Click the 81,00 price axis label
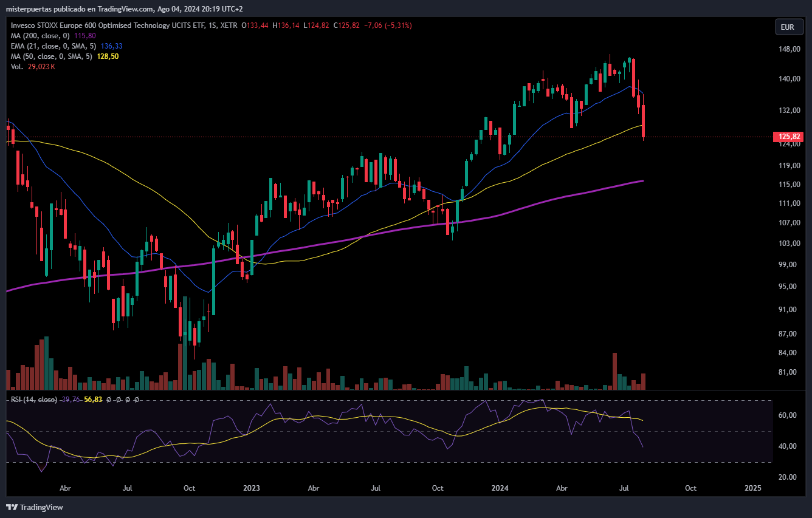Viewport: 812px width, 518px height. point(788,372)
